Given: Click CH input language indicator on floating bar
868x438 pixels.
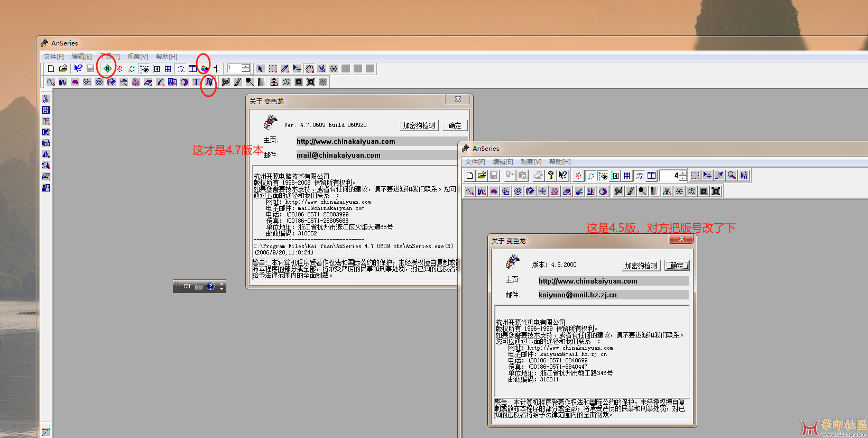Looking at the screenshot, I should 187,286.
